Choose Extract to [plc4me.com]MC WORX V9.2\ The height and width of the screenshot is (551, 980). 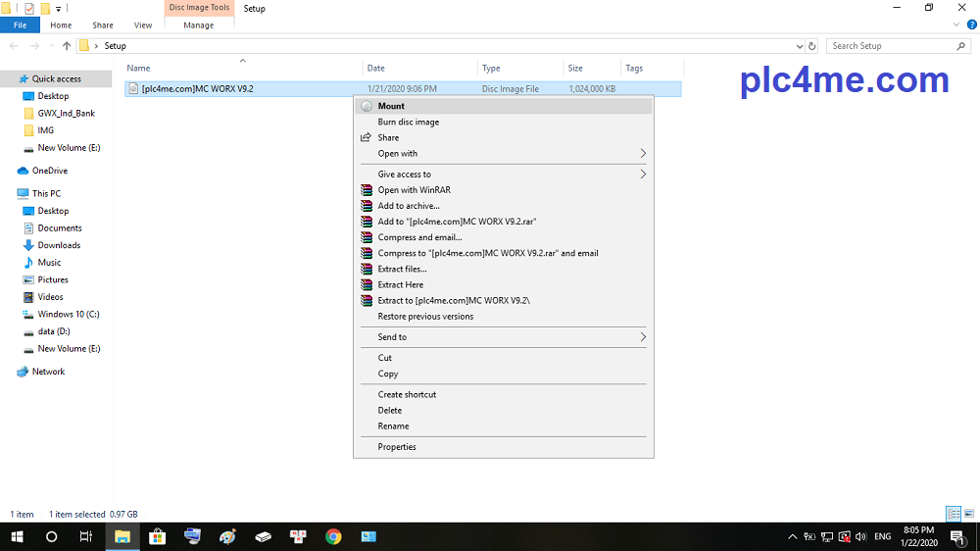[503, 300]
